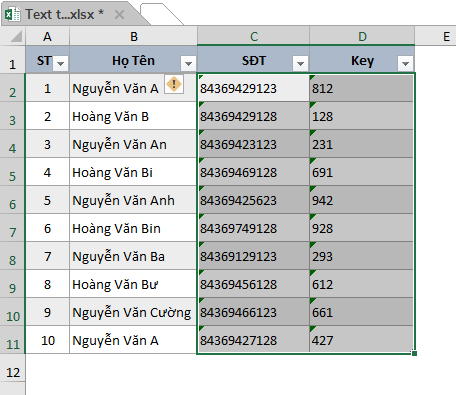Image resolution: width=459 pixels, height=395 pixels.
Task: Select column C header
Action: (254, 36)
